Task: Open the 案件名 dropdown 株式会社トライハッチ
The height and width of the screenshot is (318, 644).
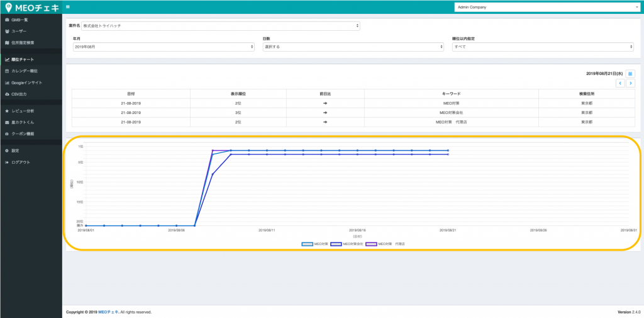Action: tap(221, 26)
